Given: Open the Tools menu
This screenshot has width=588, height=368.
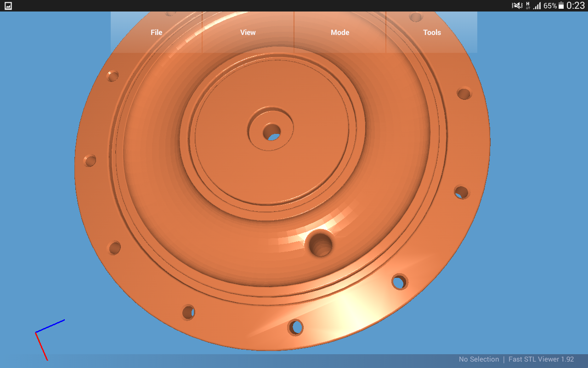Looking at the screenshot, I should point(432,33).
